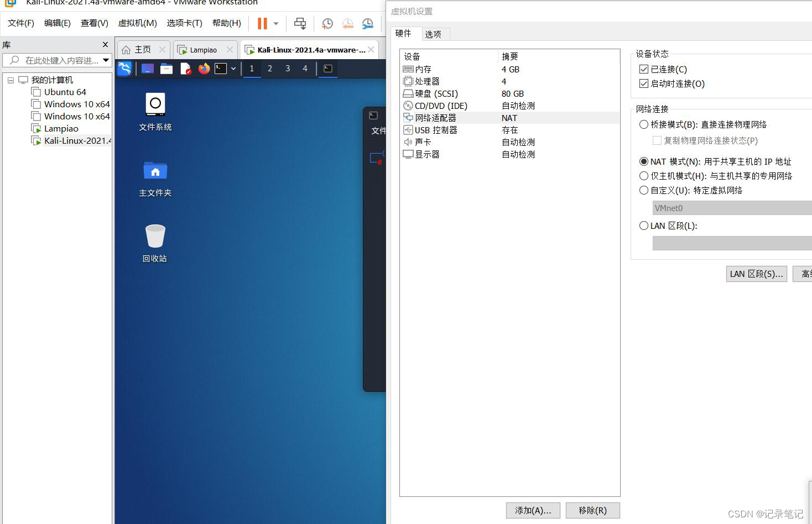The image size is (812, 524).
Task: Toggle replicate physical network state checkbox
Action: [657, 140]
